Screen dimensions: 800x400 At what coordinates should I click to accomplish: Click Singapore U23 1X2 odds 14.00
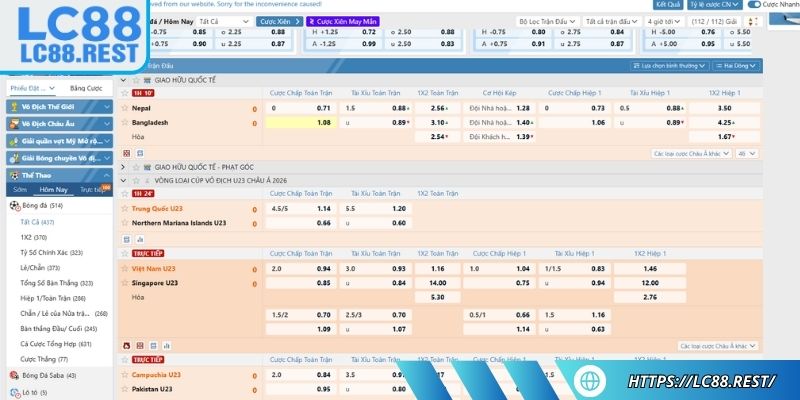click(438, 283)
